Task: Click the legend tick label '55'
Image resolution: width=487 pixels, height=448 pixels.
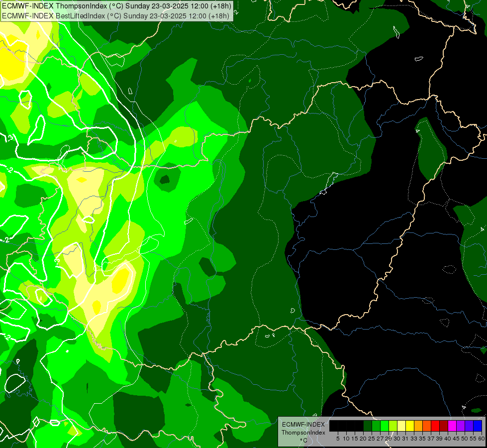Action: tap(473, 439)
